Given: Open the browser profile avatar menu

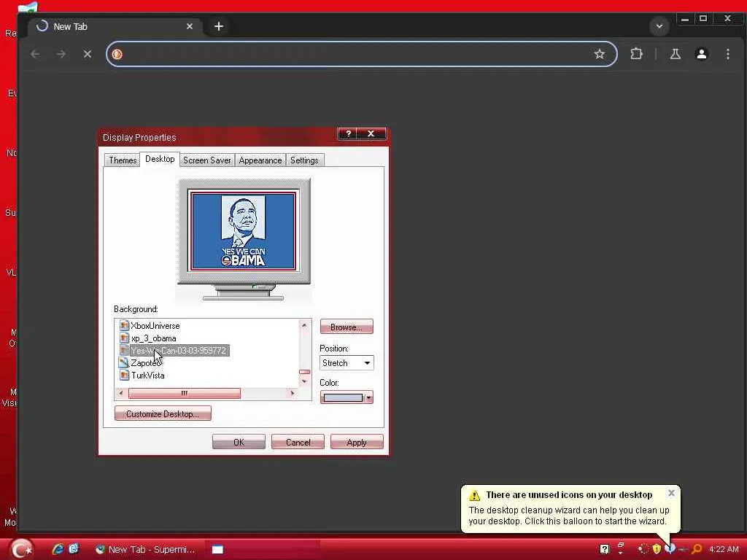Looking at the screenshot, I should (701, 54).
